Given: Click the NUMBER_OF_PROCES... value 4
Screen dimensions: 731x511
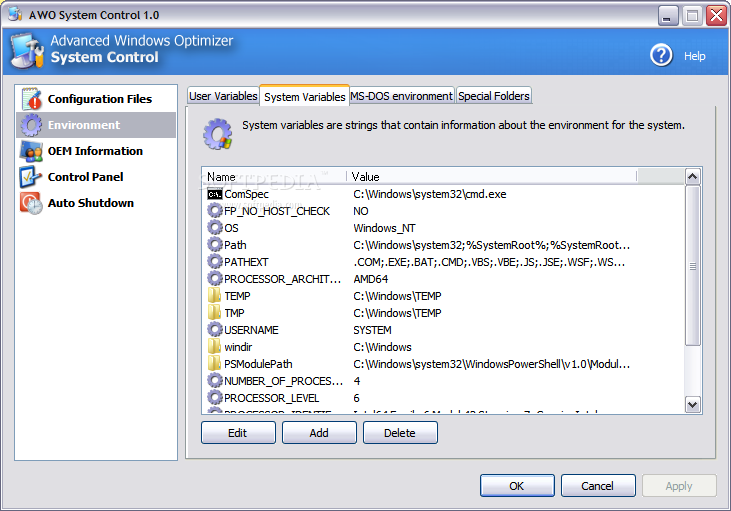Looking at the screenshot, I should 357,381.
